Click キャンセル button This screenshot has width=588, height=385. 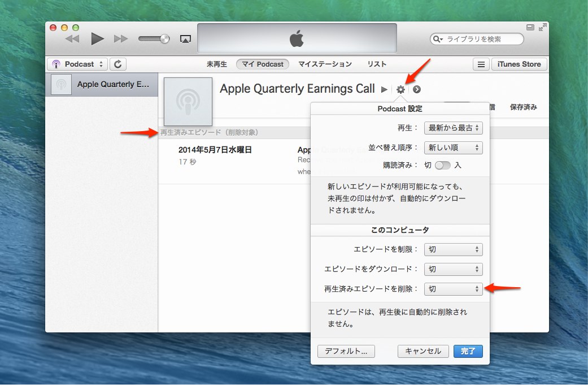[423, 351]
